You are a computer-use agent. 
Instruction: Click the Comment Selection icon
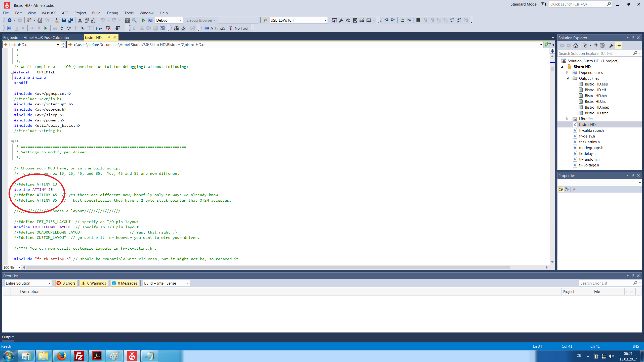[402, 20]
